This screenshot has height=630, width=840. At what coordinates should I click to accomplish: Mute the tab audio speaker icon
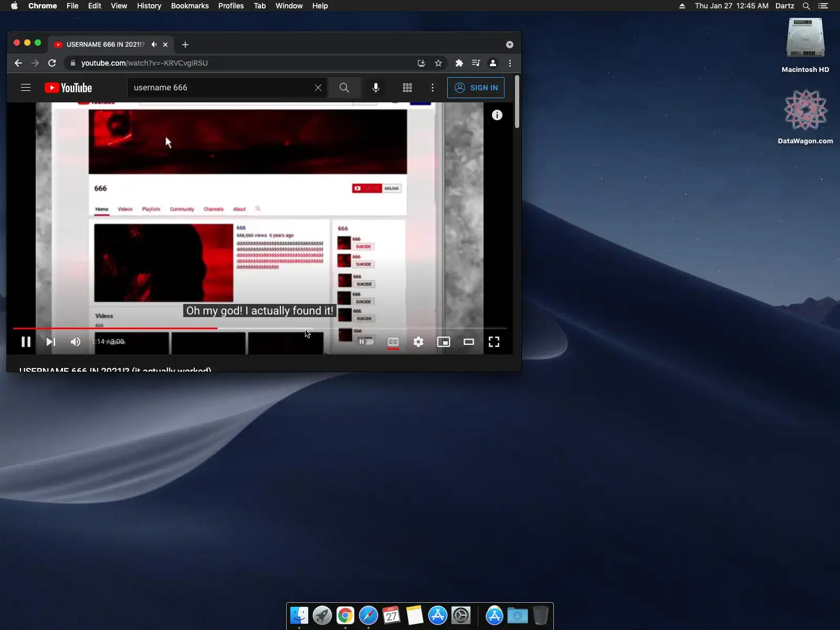point(154,45)
